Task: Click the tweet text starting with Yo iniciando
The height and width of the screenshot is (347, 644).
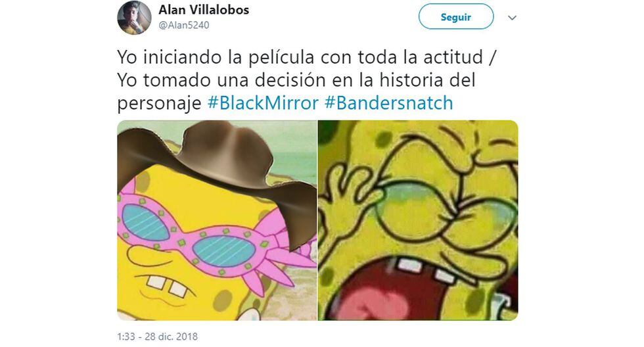Action: (307, 80)
